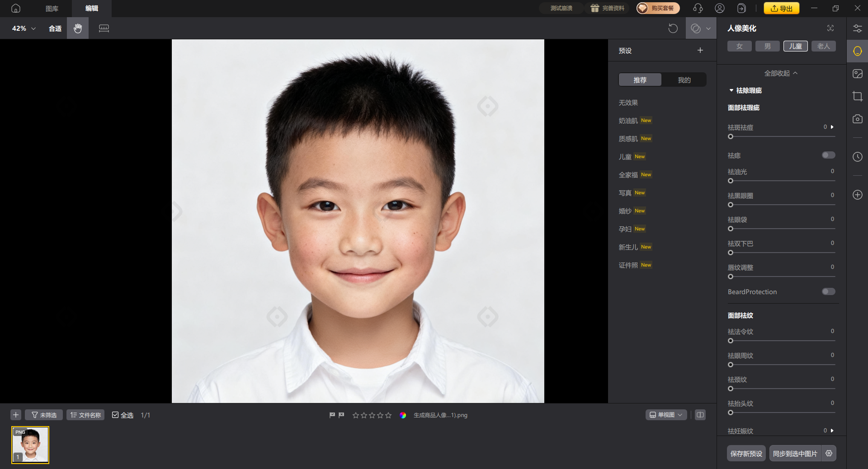Viewport: 868px width, 469px height.
Task: Click the customer service headset icon
Action: pos(698,8)
